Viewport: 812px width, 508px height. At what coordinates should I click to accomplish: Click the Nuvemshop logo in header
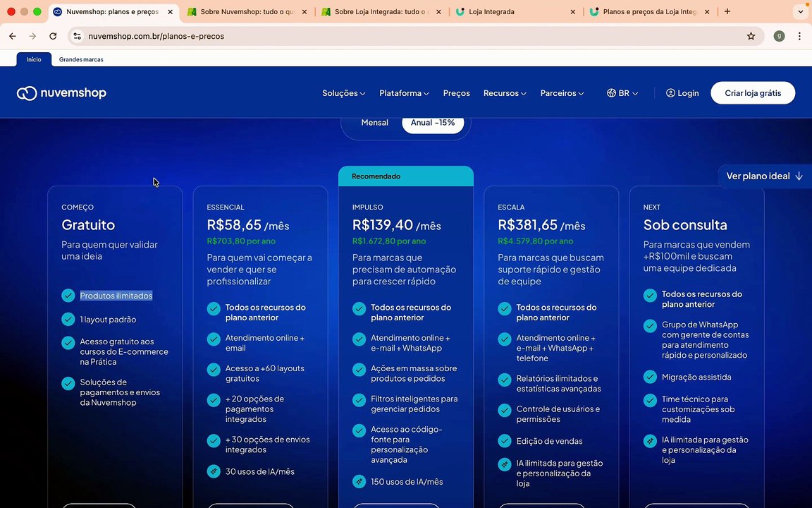click(61, 93)
